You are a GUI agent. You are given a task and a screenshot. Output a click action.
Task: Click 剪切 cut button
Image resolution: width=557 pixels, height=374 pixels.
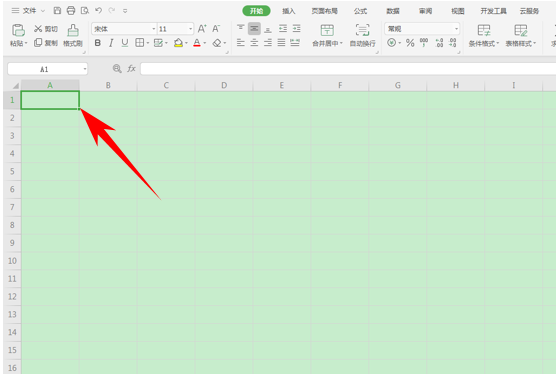46,29
